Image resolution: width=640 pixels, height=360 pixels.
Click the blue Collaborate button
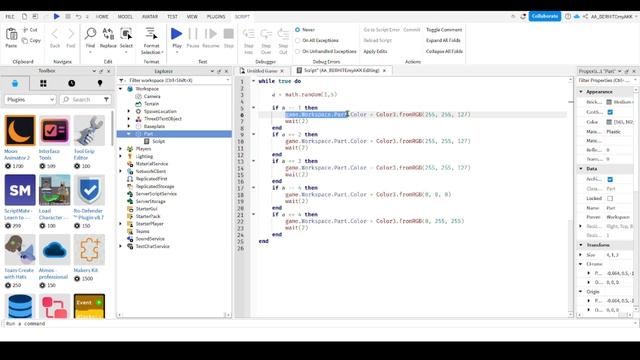[x=545, y=16]
